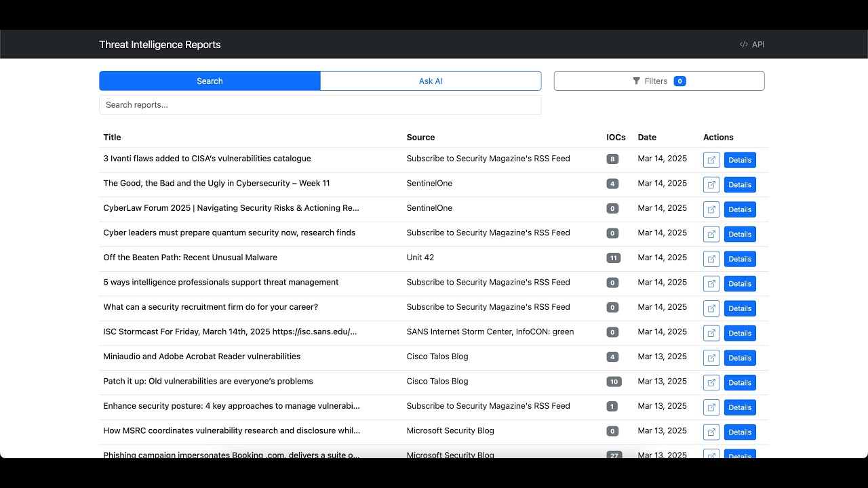Open external link for Unit 42 malware report
The height and width of the screenshot is (488, 868).
point(711,259)
